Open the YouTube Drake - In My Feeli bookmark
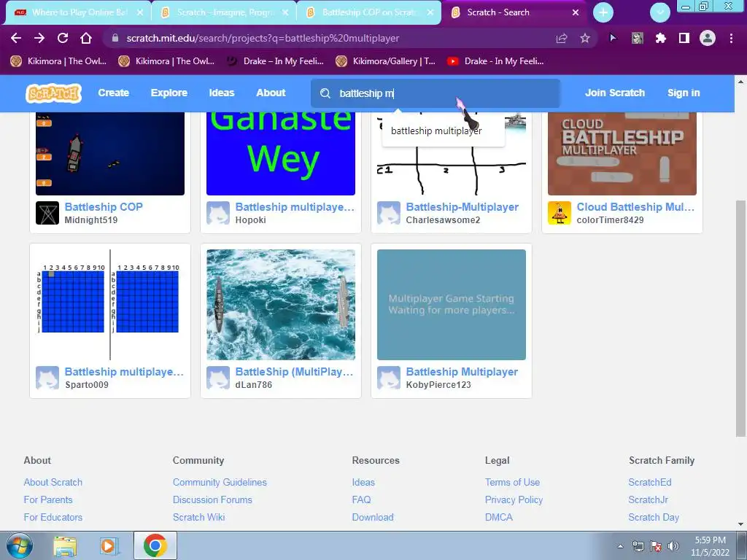The height and width of the screenshot is (560, 747). click(495, 61)
